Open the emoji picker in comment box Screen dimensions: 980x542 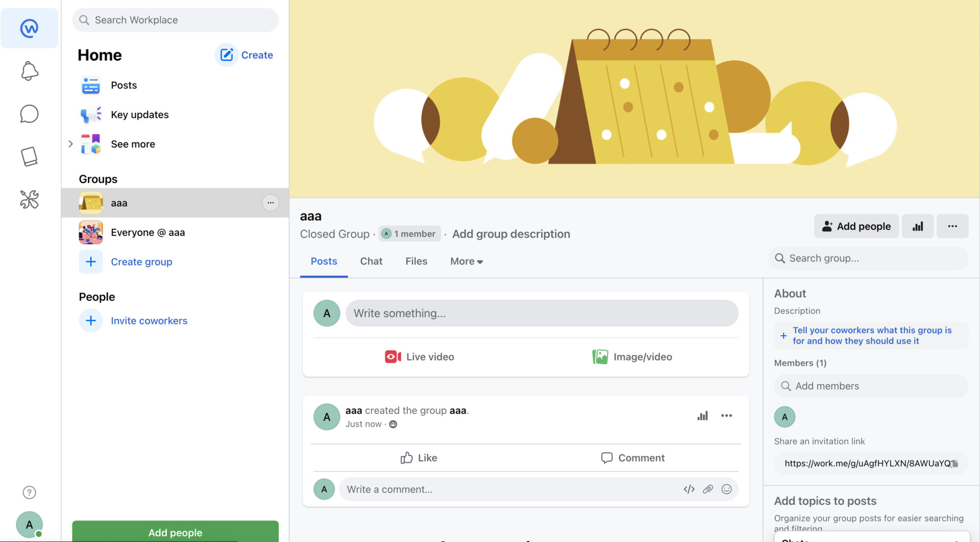point(726,489)
